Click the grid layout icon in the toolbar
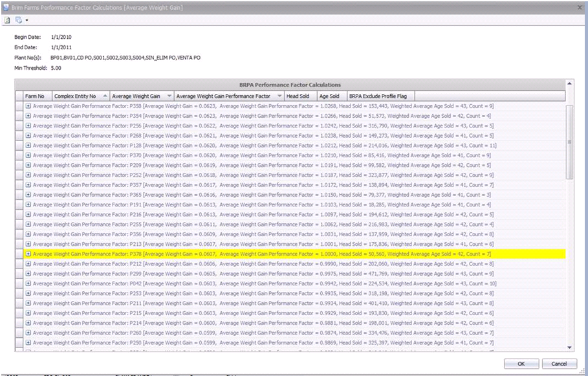This screenshot has width=588, height=376. (x=18, y=20)
